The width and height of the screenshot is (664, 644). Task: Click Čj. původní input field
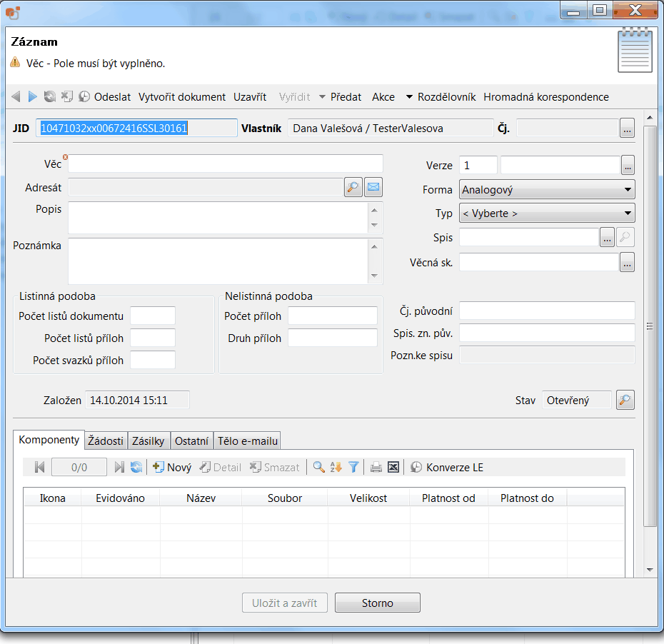547,311
